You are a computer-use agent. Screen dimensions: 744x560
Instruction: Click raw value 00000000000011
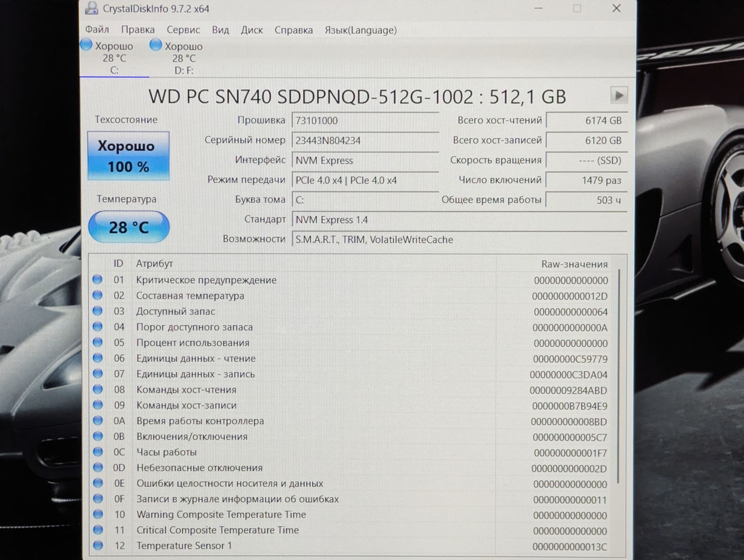click(570, 500)
